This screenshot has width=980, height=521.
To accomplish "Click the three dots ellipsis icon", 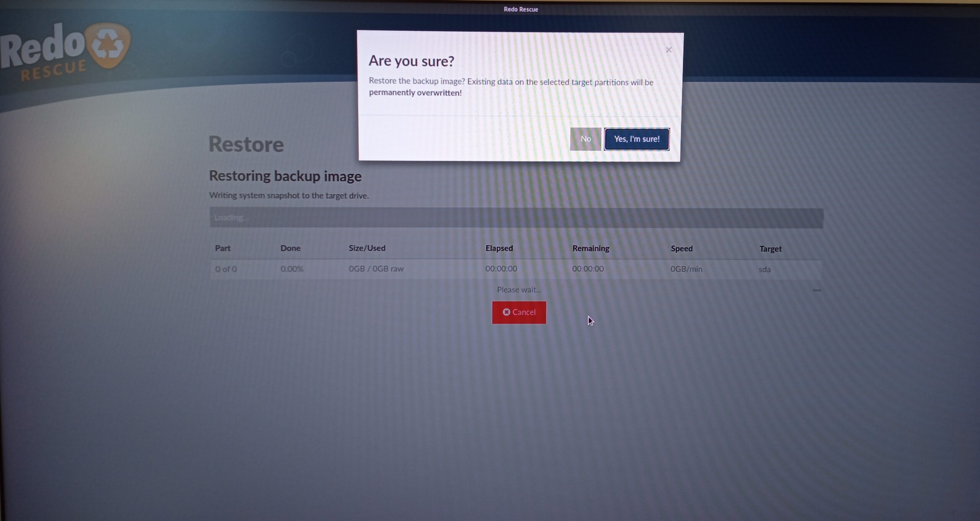I will tap(817, 290).
